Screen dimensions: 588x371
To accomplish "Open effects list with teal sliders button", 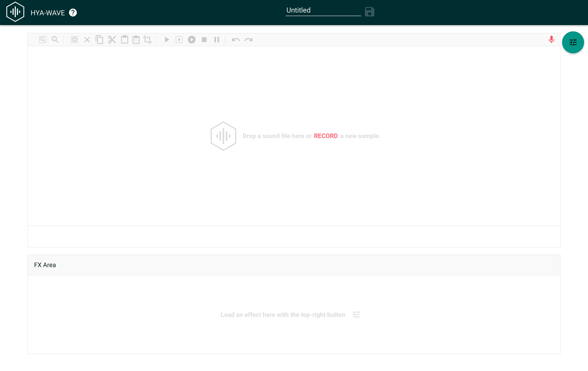I will 573,43.
